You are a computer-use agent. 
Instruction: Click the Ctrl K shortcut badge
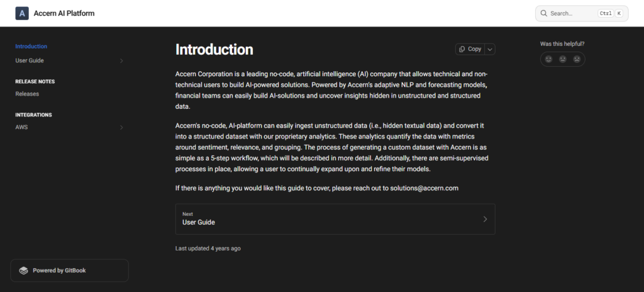point(610,13)
